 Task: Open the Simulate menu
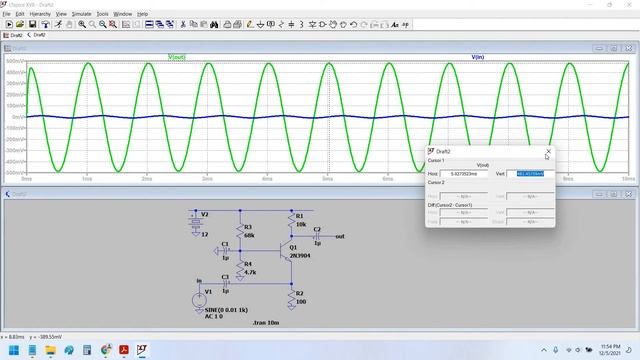(x=82, y=14)
